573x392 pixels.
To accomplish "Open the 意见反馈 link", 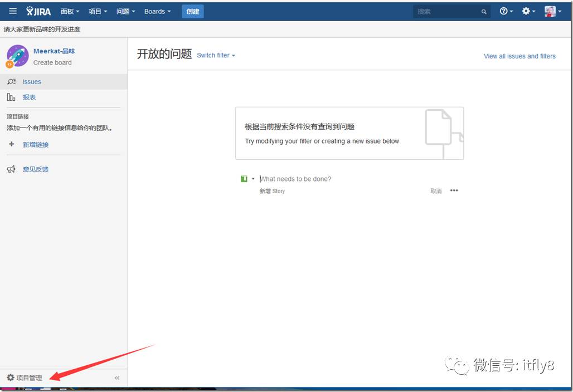I will [36, 169].
